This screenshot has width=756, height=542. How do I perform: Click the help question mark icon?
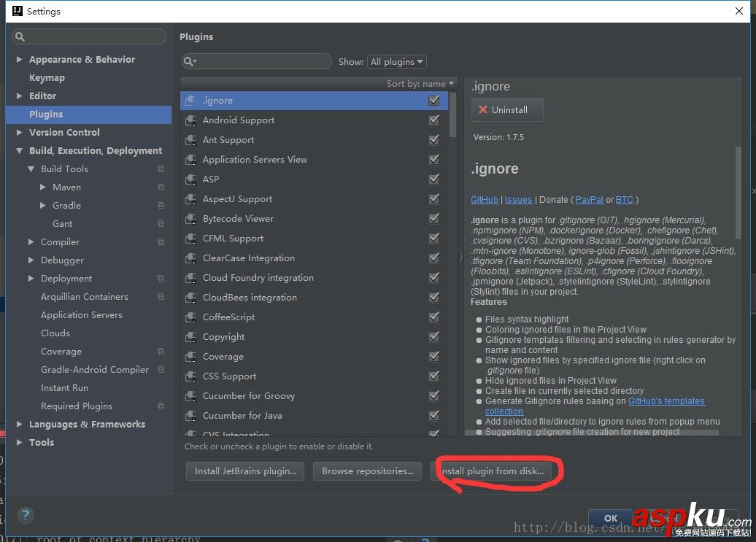pos(26,516)
